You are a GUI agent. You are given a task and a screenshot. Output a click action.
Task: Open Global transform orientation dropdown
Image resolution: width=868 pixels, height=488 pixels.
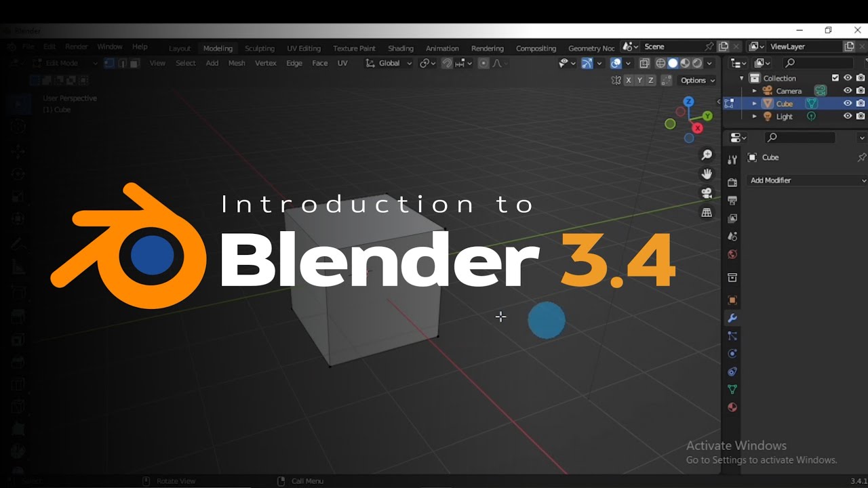(x=389, y=63)
